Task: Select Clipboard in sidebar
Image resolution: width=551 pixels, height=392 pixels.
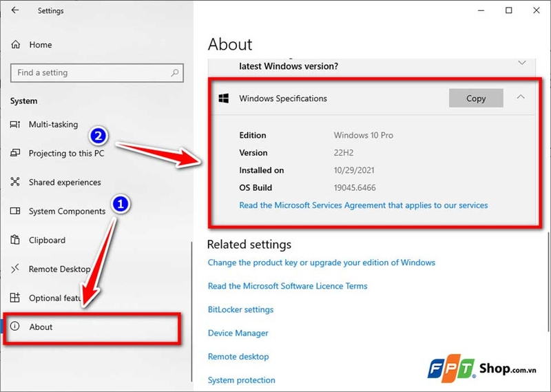Action: [x=47, y=240]
